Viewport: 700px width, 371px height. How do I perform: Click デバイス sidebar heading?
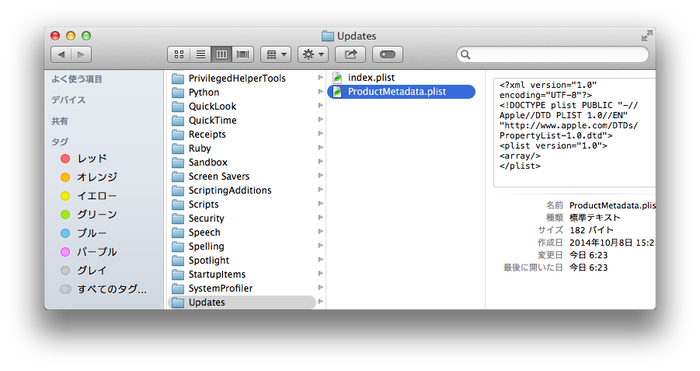[68, 100]
